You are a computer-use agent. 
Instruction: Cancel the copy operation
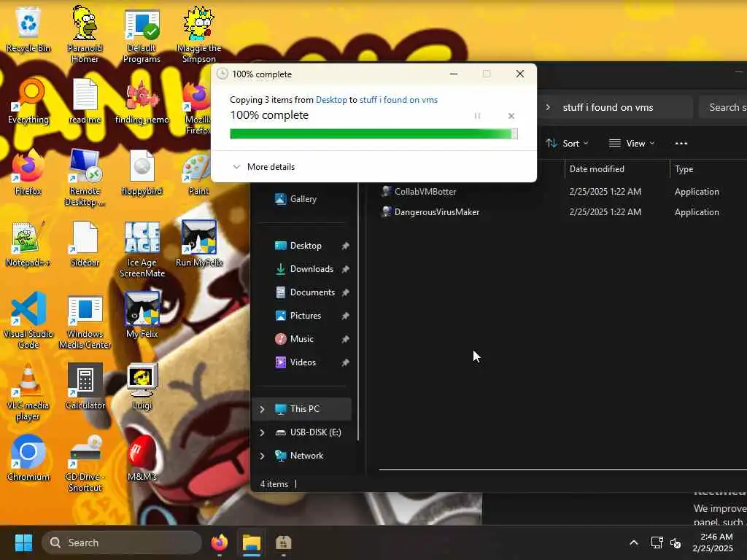511,116
